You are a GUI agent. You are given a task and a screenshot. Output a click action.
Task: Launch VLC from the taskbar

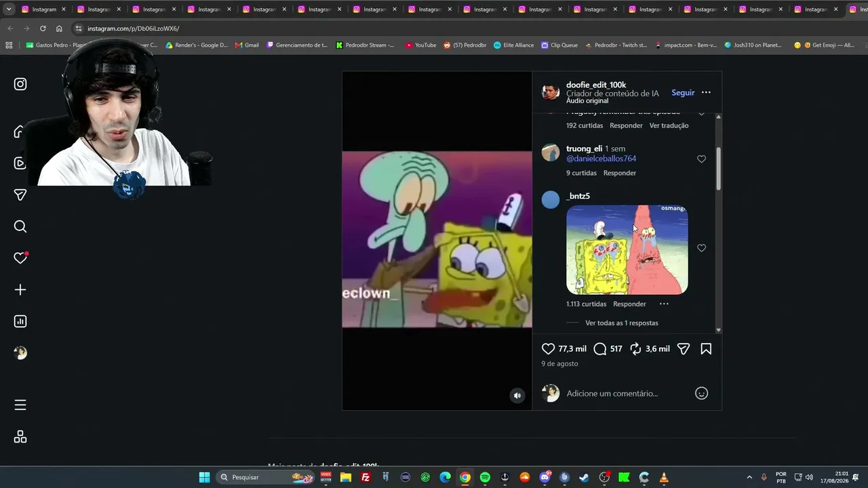pos(664,477)
